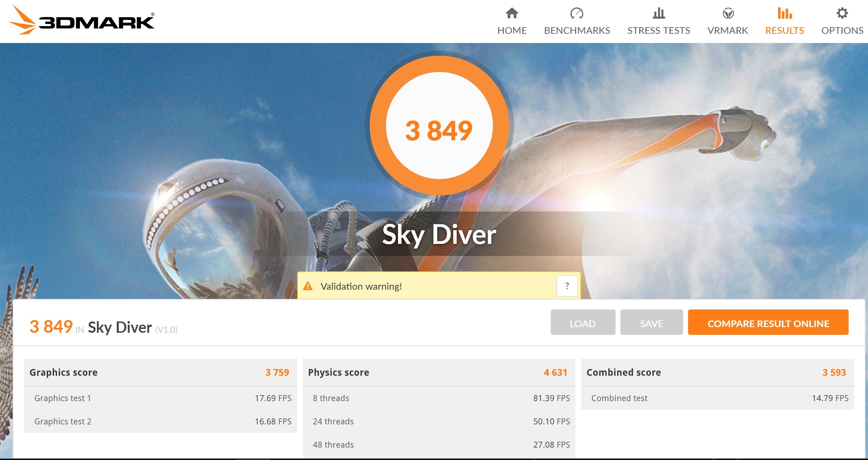Click the 3DMark logo
868x460 pixels.
tap(81, 20)
